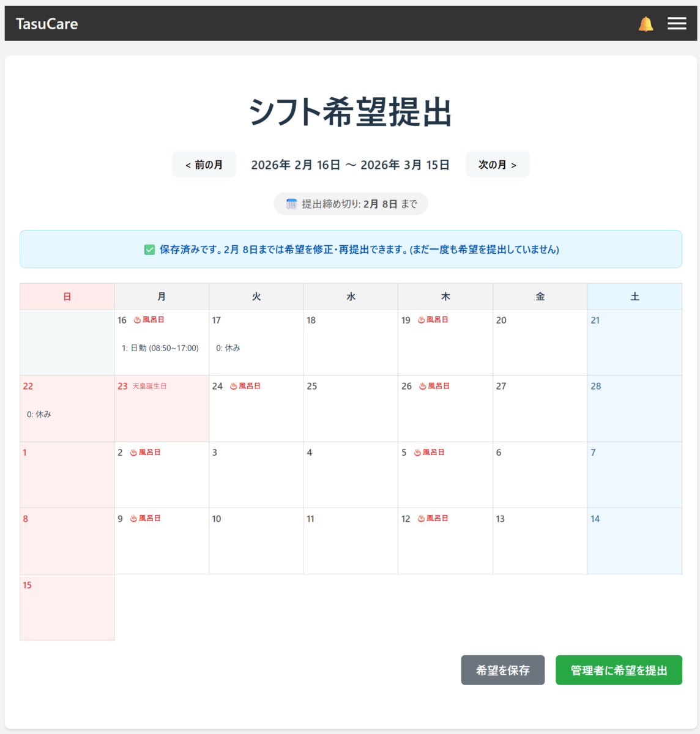
Task: Click the bath day icon on the 24th
Action: (x=233, y=386)
